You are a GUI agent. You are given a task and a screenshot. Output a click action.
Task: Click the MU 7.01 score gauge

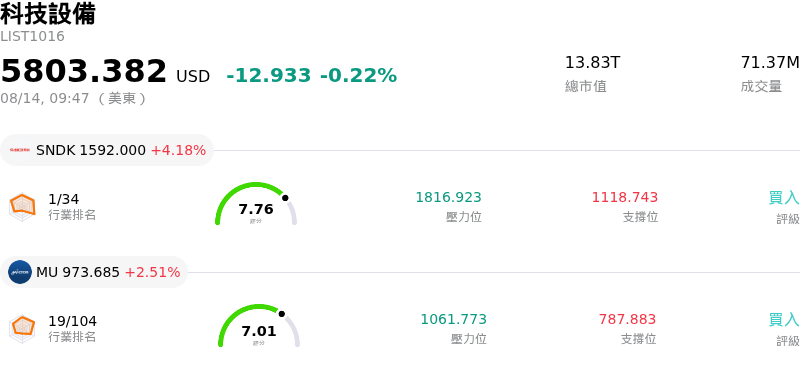pyautogui.click(x=259, y=326)
